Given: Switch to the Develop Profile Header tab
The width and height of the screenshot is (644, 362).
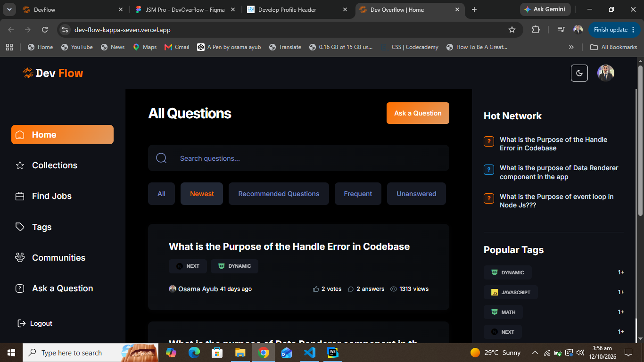Looking at the screenshot, I should (x=297, y=9).
